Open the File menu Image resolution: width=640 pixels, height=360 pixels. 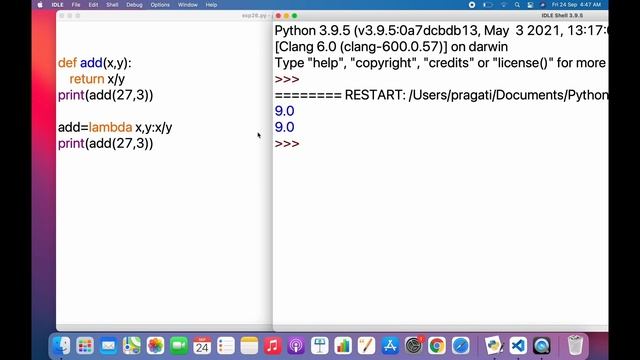click(x=76, y=5)
